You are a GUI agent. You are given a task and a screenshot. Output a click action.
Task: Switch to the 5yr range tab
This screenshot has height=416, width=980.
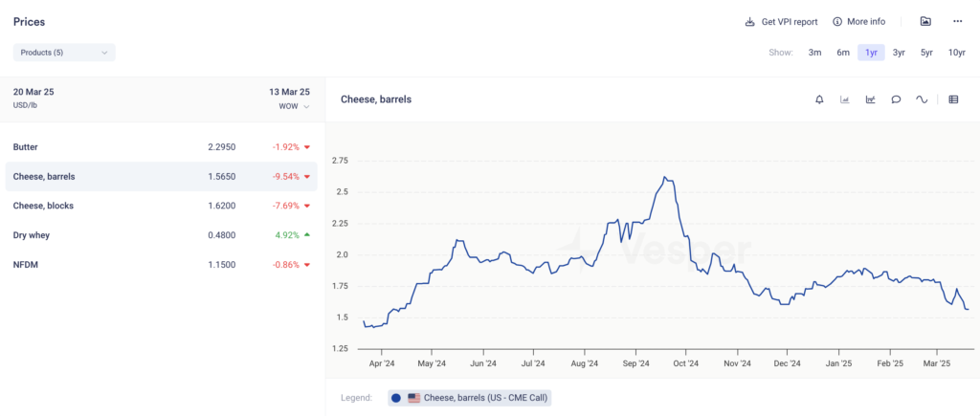click(926, 53)
